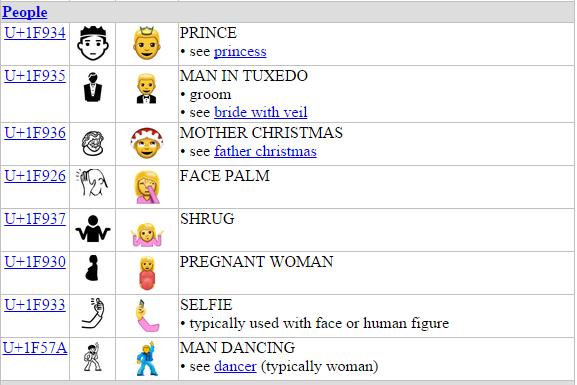Follow the princess cross-reference link
The image size is (577, 385).
pyautogui.click(x=240, y=52)
